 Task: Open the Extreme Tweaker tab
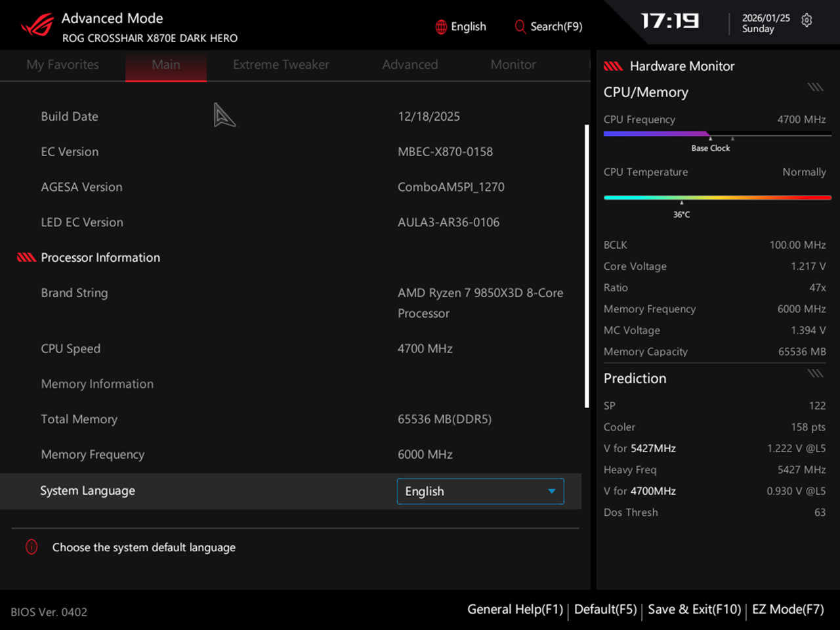click(281, 64)
